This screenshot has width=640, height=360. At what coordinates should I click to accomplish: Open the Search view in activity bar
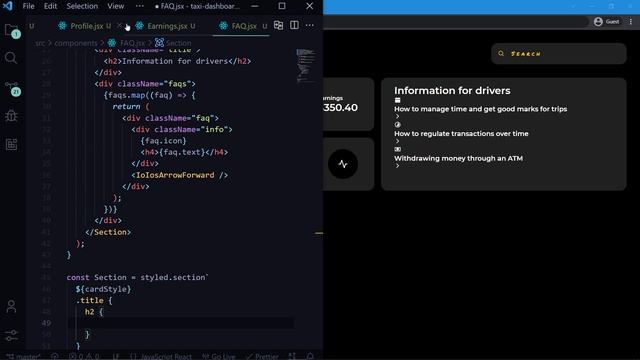[x=11, y=58]
